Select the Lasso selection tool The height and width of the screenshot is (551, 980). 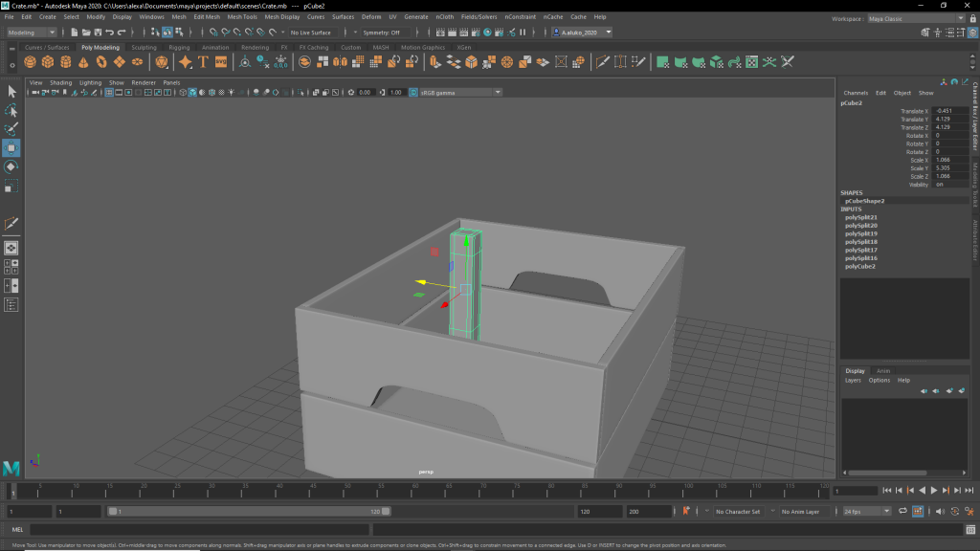point(11,110)
